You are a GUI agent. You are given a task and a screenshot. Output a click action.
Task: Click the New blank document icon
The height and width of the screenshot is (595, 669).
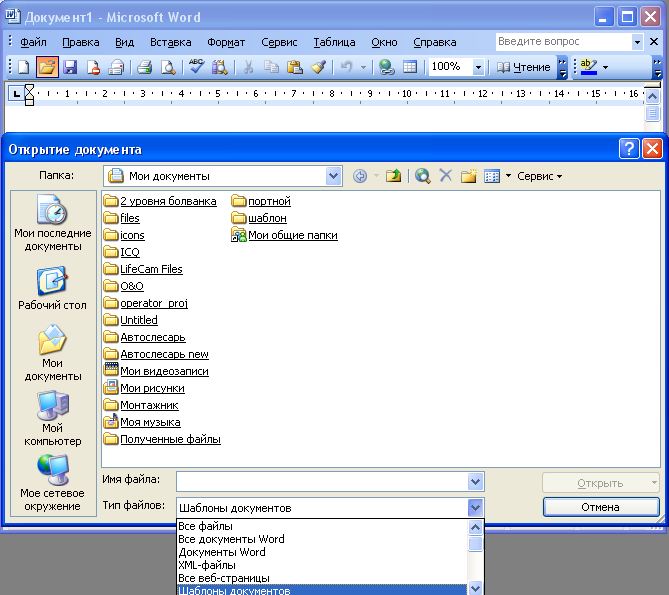tap(24, 67)
